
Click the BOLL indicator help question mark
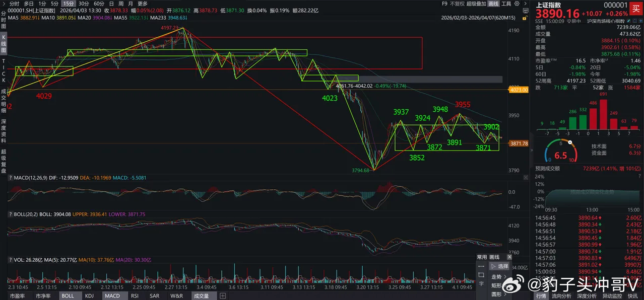pos(10,214)
